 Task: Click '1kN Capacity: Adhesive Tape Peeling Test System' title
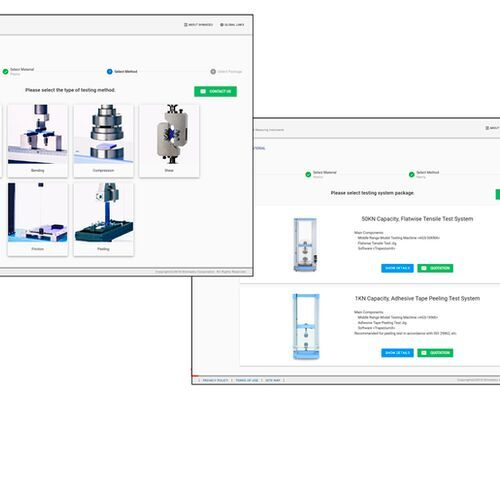[417, 298]
